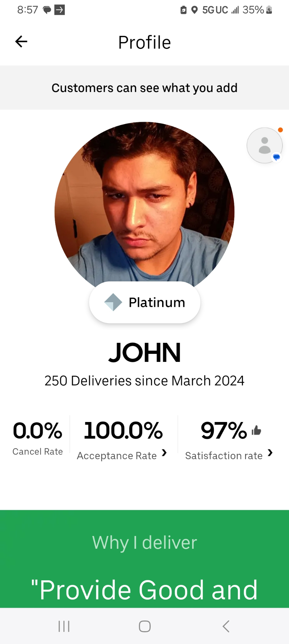Click the blue chat bubble on avatar icon

276,157
